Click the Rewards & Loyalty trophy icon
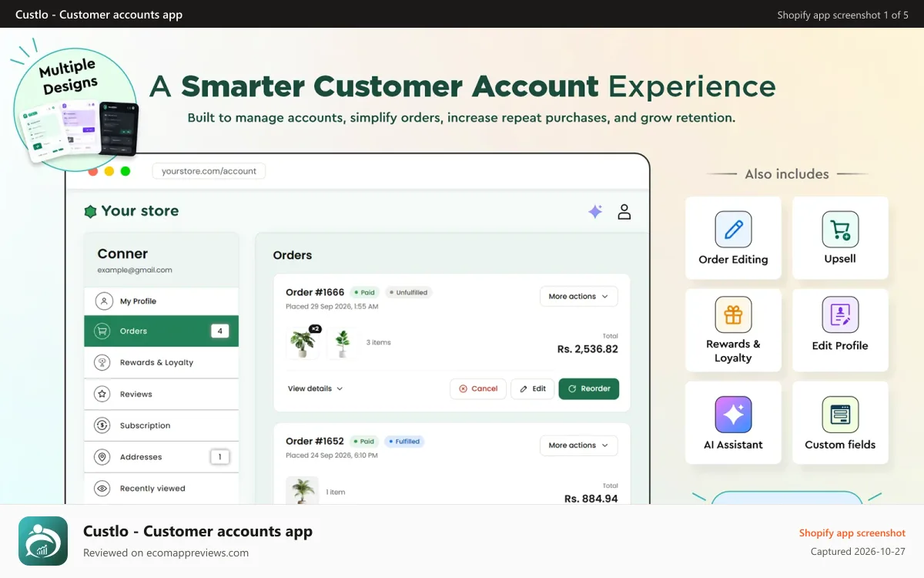Screen dimensions: 924x578 coord(102,362)
